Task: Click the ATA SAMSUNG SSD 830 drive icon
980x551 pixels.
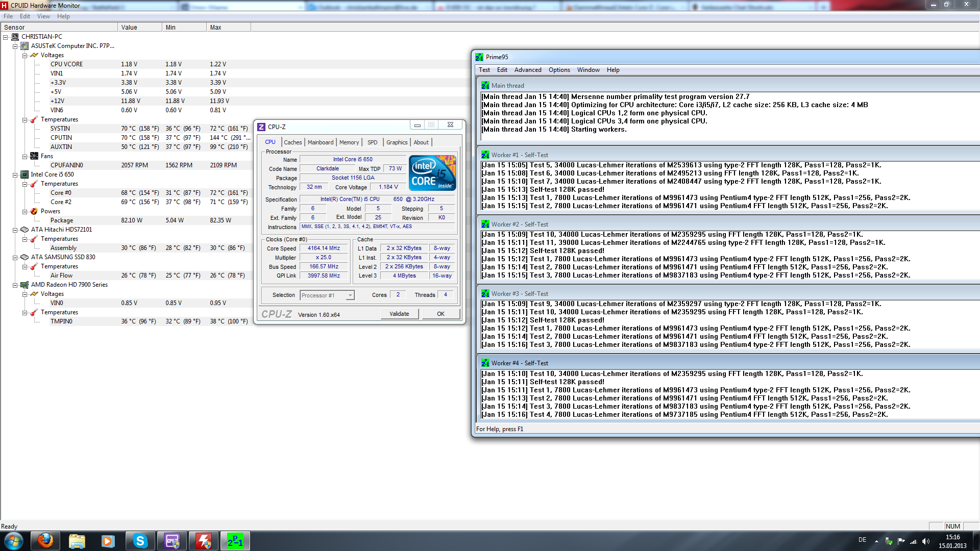Action: [24, 257]
